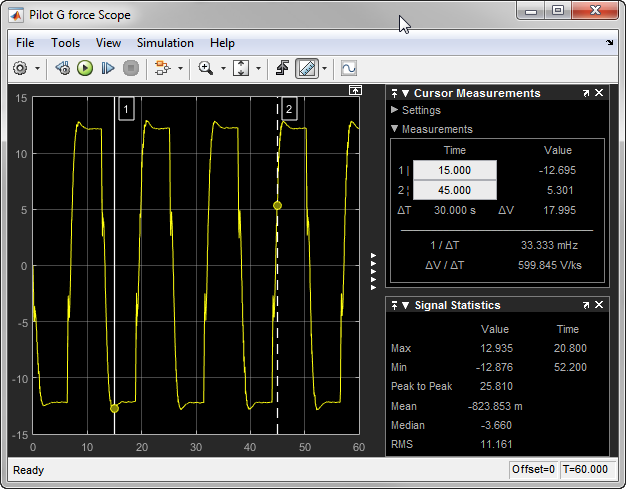626x489 pixels.
Task: Click cursor 1 time input field
Action: pos(454,170)
